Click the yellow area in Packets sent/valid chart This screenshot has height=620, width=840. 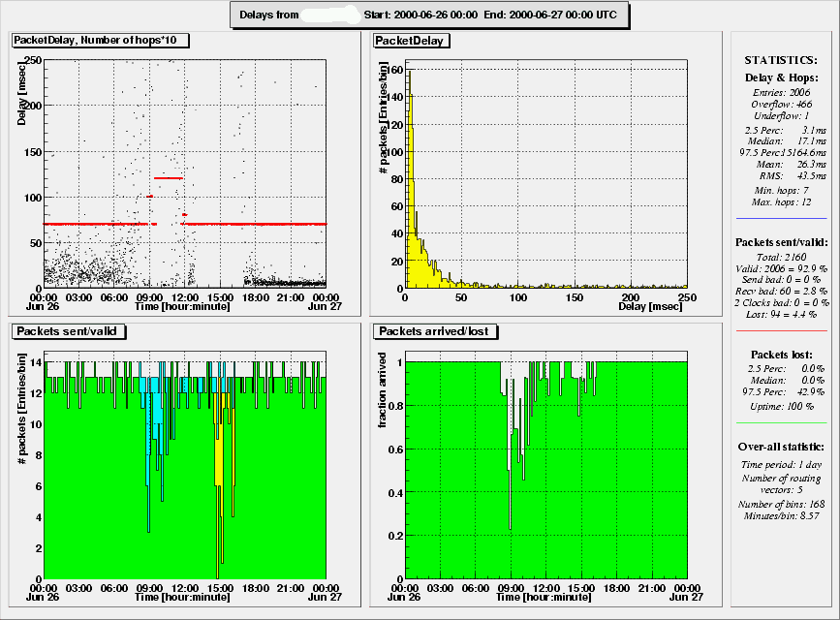click(220, 455)
